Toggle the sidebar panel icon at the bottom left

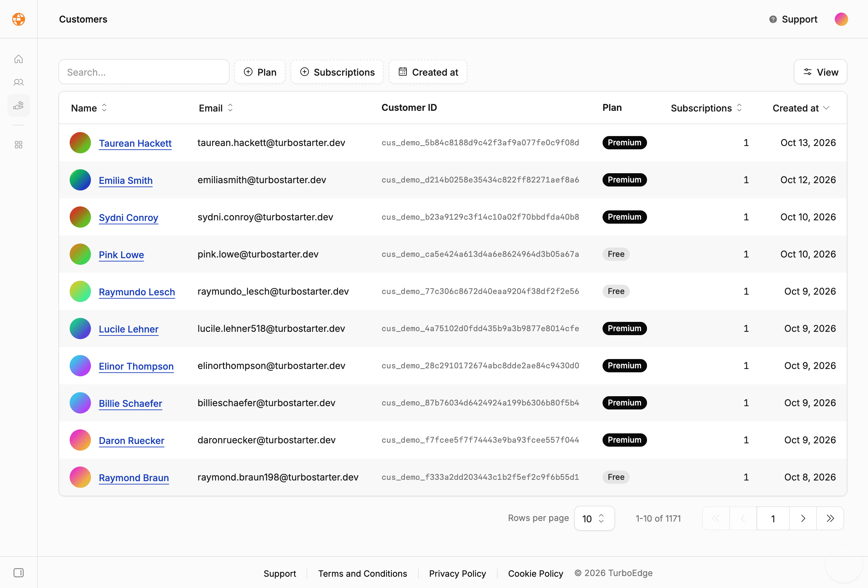(18, 573)
